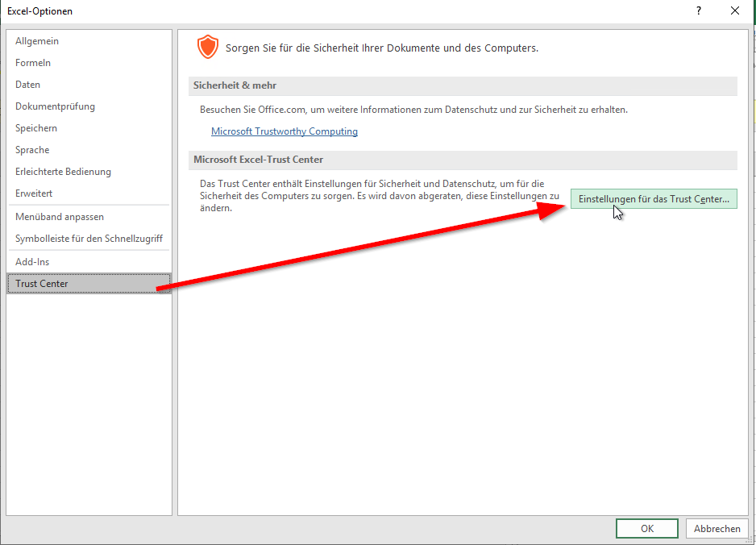The width and height of the screenshot is (756, 545).
Task: Follow the Microsoft Trustworthy Computing link
Action: pos(284,131)
